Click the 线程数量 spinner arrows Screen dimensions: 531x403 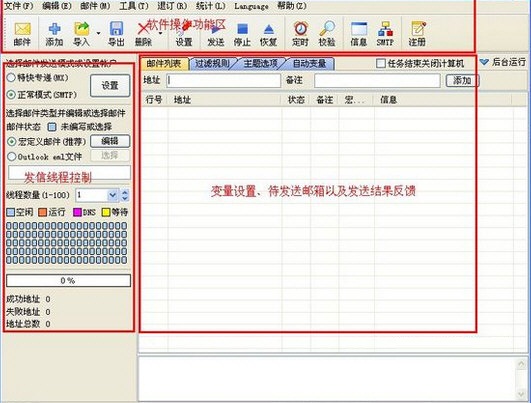tap(125, 195)
